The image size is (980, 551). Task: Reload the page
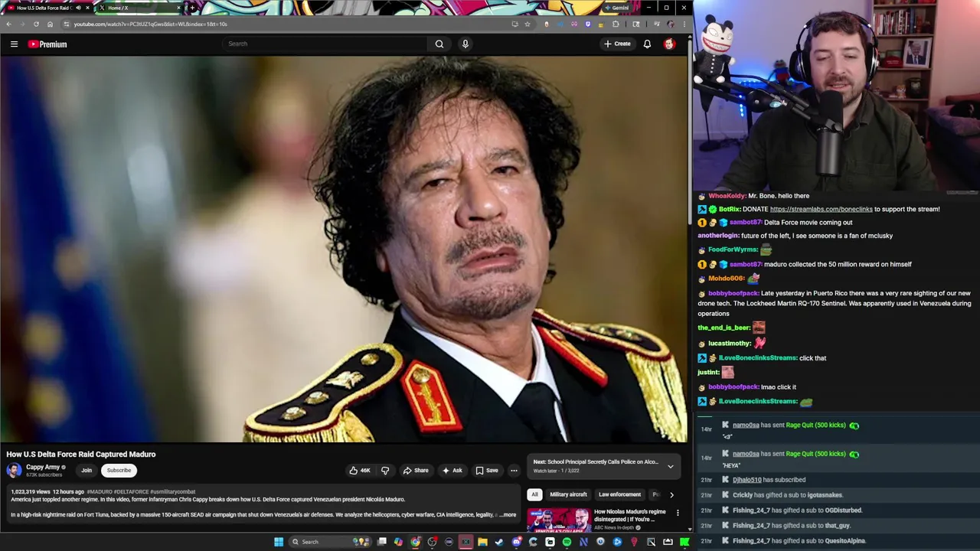[x=36, y=24]
